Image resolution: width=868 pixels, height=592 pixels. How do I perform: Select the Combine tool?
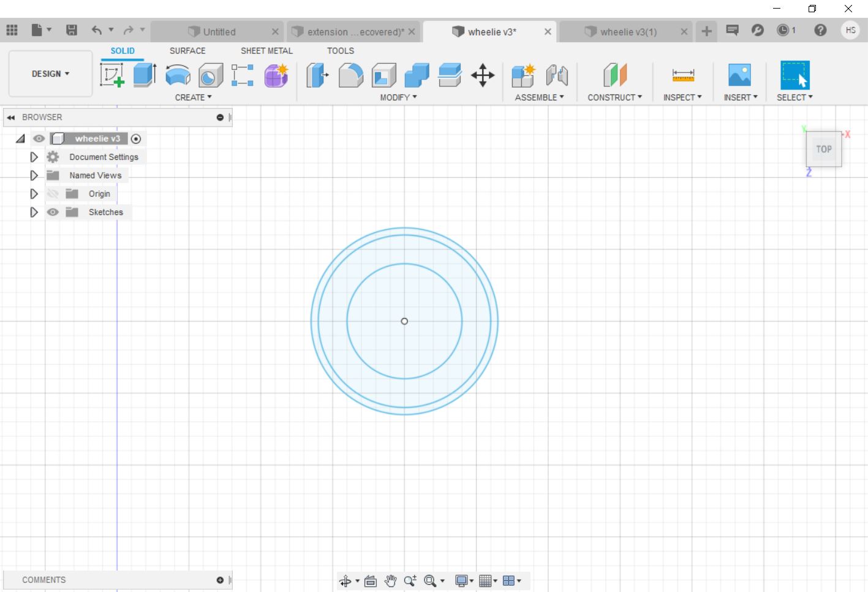click(417, 75)
